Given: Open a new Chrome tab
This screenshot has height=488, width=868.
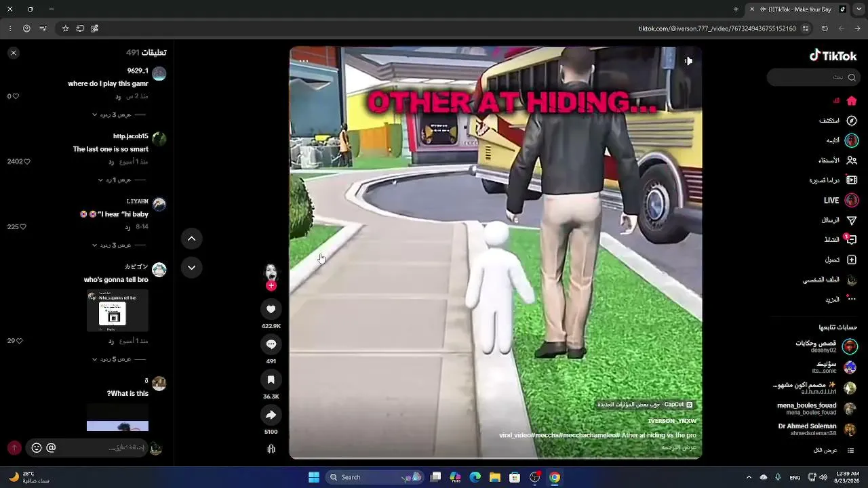Looking at the screenshot, I should (x=736, y=9).
